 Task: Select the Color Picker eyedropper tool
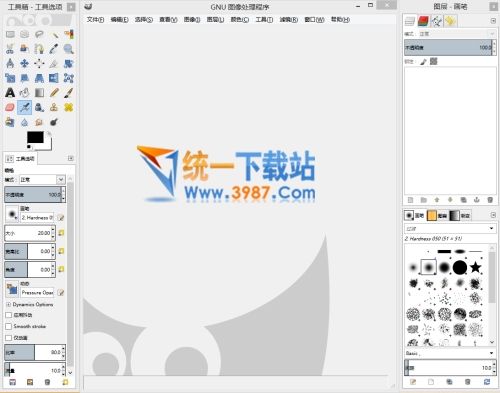tap(54, 49)
